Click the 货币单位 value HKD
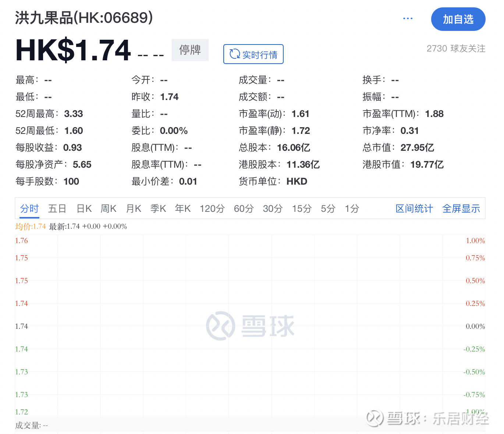 pyautogui.click(x=297, y=182)
